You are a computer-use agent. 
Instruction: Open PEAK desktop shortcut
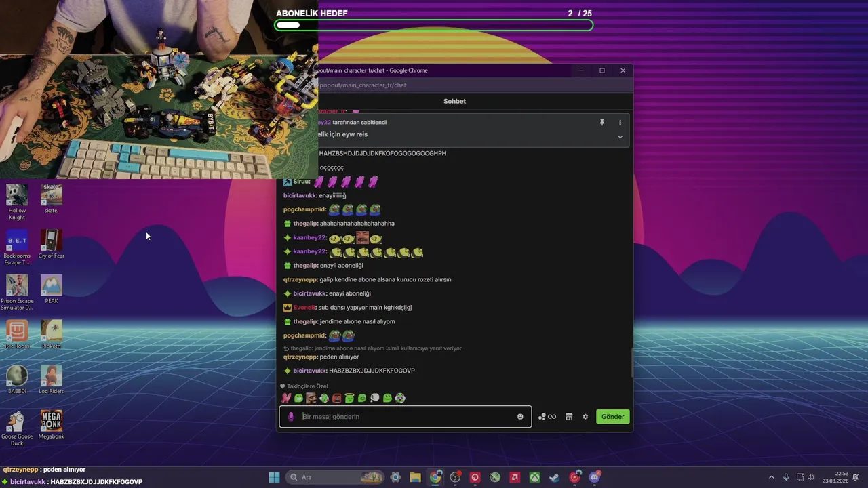click(52, 289)
